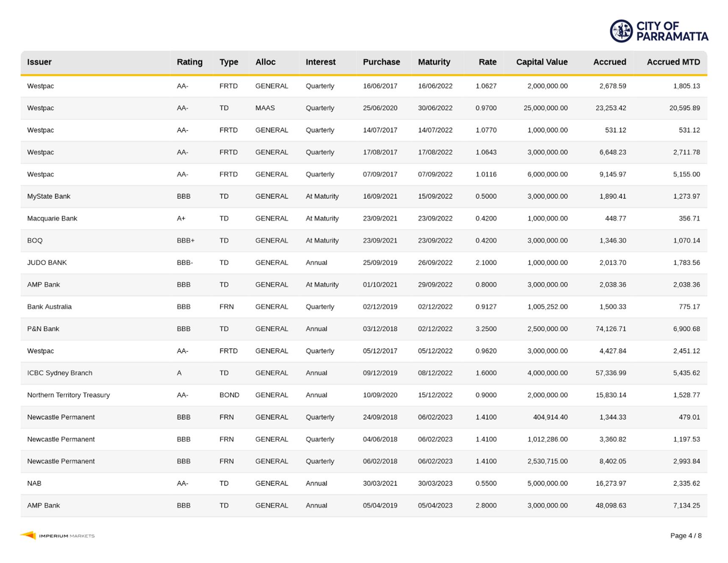Select accrued amount 74,126.71
Image resolution: width=728 pixels, height=563 pixels.
pos(611,329)
